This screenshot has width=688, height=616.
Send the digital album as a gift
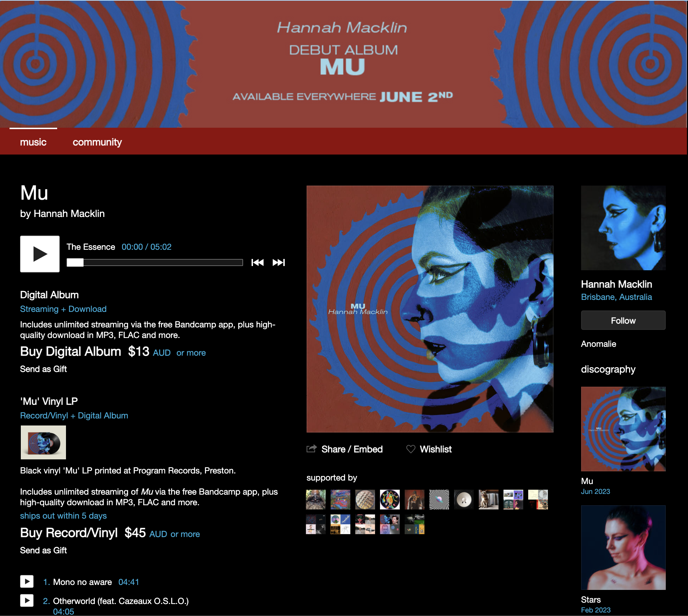point(43,369)
